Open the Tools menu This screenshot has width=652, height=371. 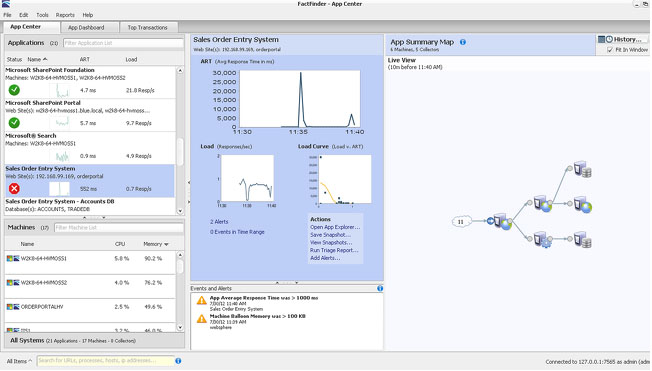coord(42,15)
